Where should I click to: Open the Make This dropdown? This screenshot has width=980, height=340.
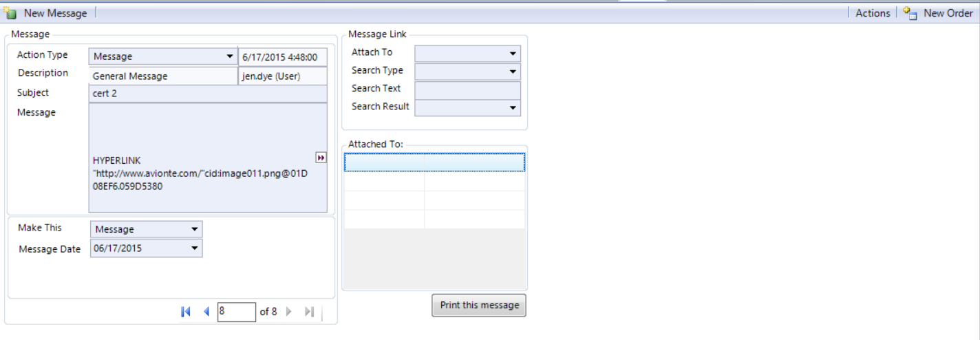click(195, 229)
